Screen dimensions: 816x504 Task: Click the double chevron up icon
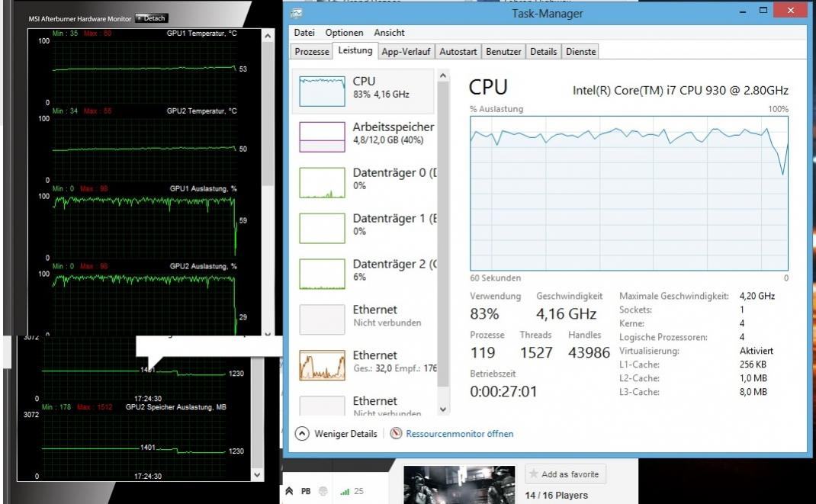click(289, 490)
